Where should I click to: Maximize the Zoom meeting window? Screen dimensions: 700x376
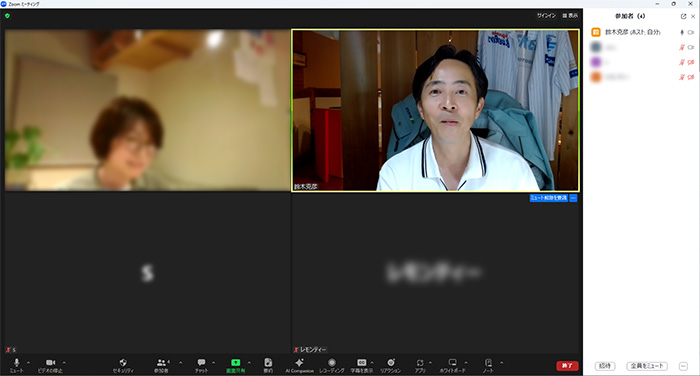(x=674, y=4)
